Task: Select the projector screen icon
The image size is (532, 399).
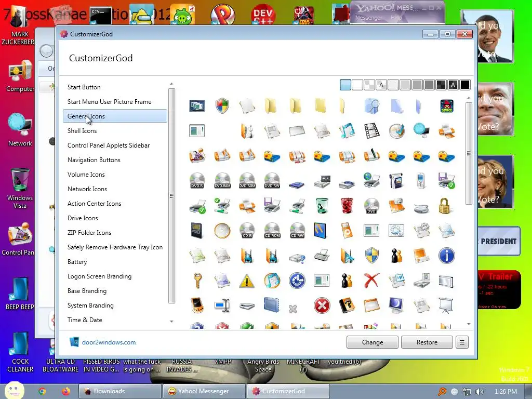Action: (446, 305)
